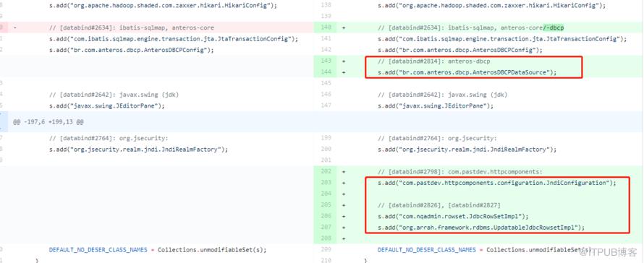This screenshot has width=644, height=263.
Task: Click the UpdatableJdbcRowsetImpl s.add line
Action: pos(481,228)
